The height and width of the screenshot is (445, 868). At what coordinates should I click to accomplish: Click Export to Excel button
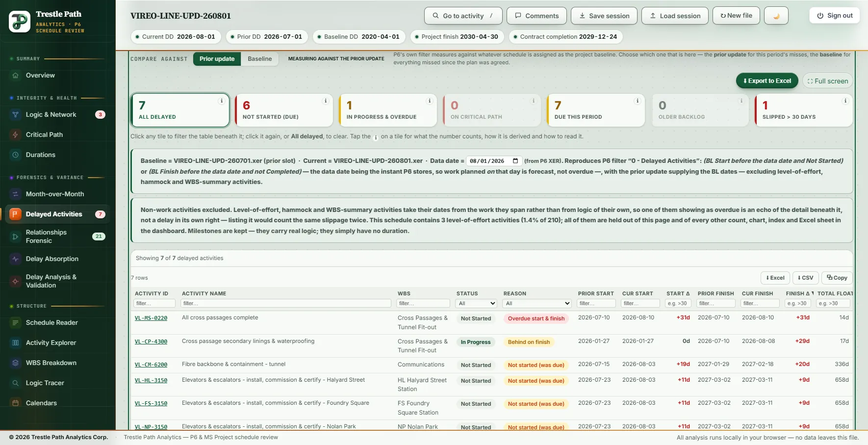coord(767,81)
